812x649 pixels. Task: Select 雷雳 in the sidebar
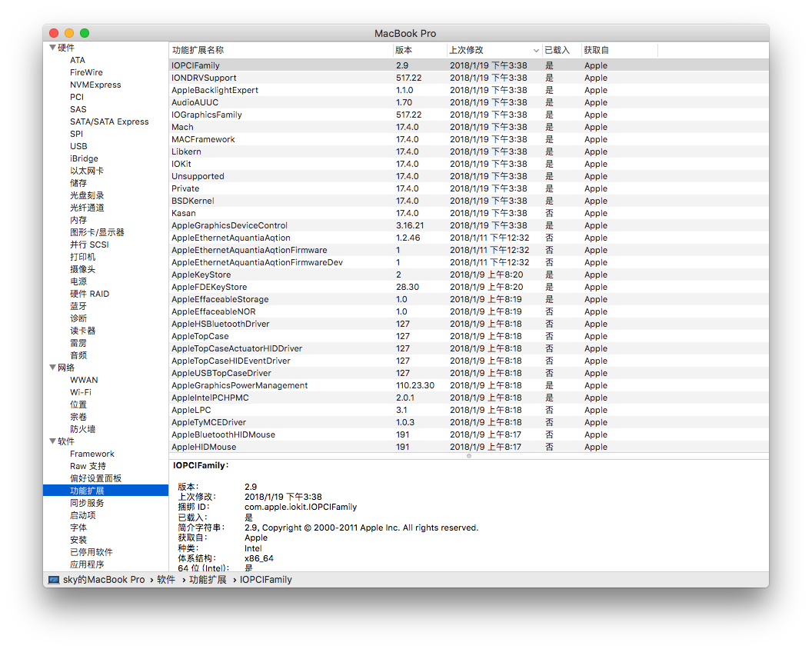click(x=78, y=343)
